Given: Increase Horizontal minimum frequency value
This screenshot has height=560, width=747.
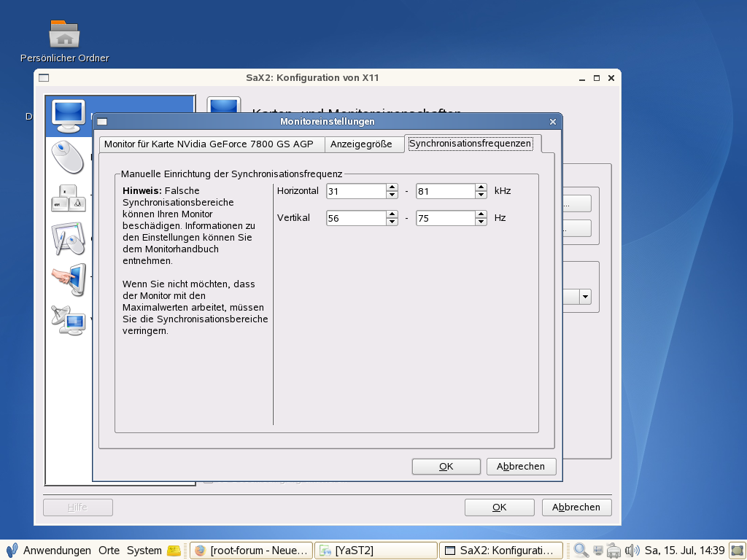Looking at the screenshot, I should pyautogui.click(x=392, y=187).
